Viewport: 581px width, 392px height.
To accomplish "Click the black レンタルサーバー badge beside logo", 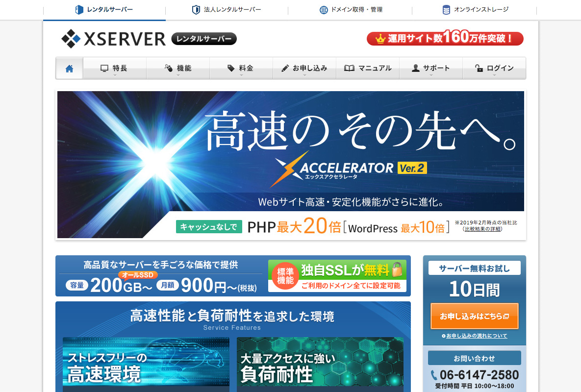I will pyautogui.click(x=204, y=39).
